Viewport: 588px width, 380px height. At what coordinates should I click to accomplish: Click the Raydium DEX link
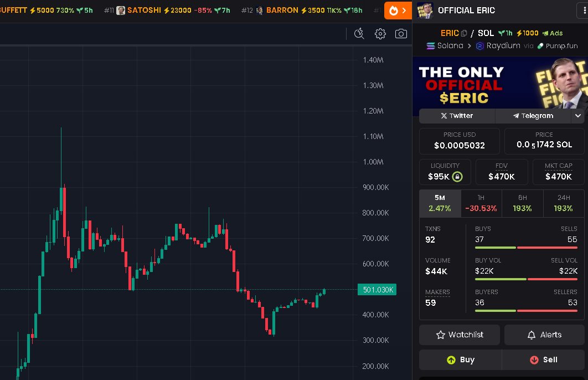click(498, 46)
